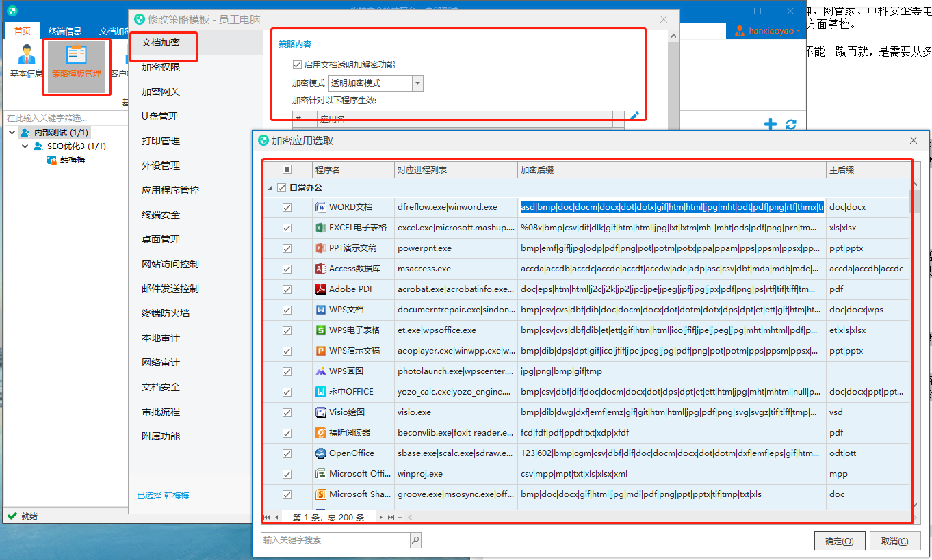This screenshot has width=932, height=560.
Task: Click the 已选择 韩梅梅 link
Action: coord(163,495)
